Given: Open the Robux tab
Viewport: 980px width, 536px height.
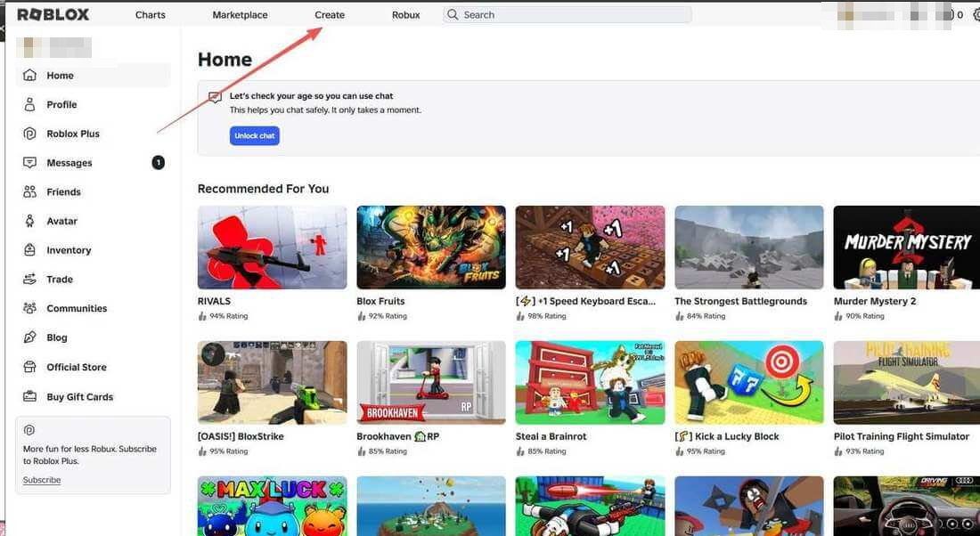Looking at the screenshot, I should pyautogui.click(x=405, y=14).
